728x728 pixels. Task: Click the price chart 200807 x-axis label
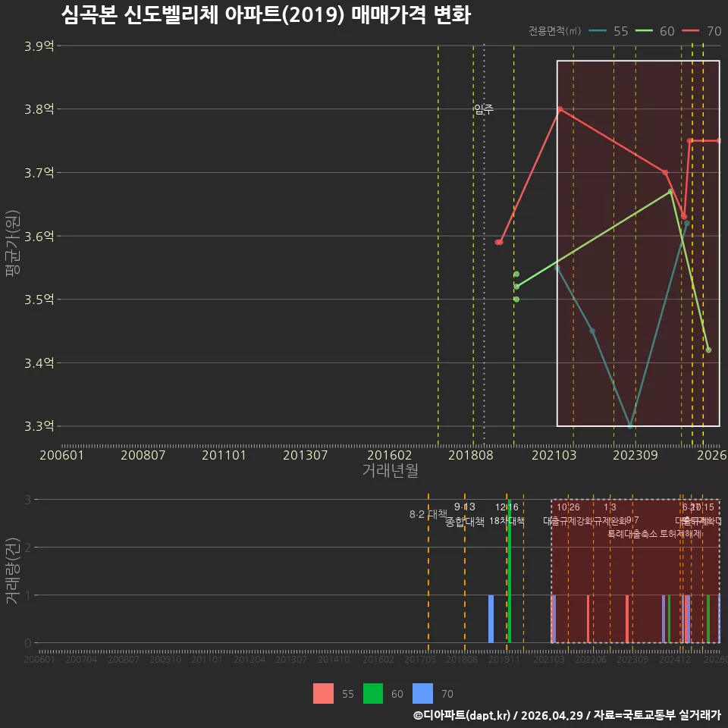(x=143, y=455)
